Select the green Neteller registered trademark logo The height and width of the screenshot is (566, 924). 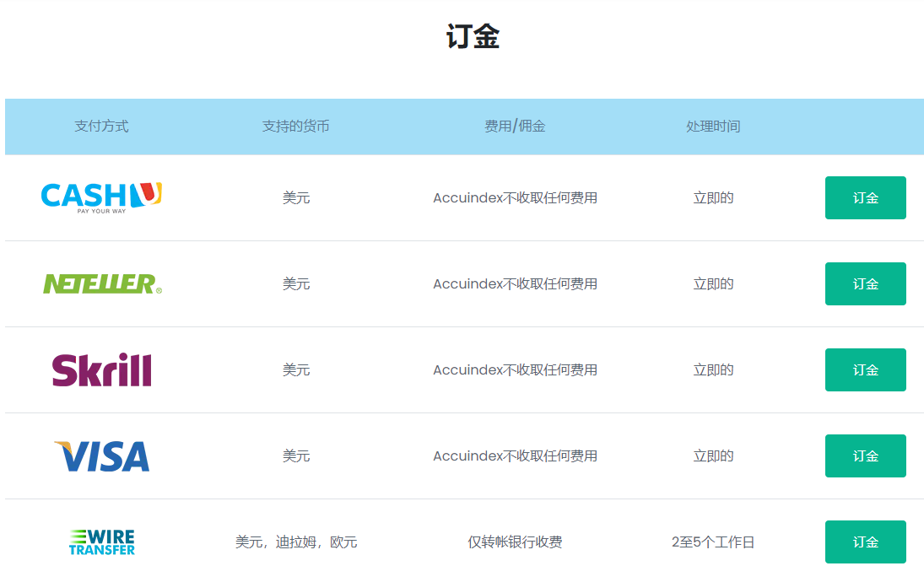point(100,283)
